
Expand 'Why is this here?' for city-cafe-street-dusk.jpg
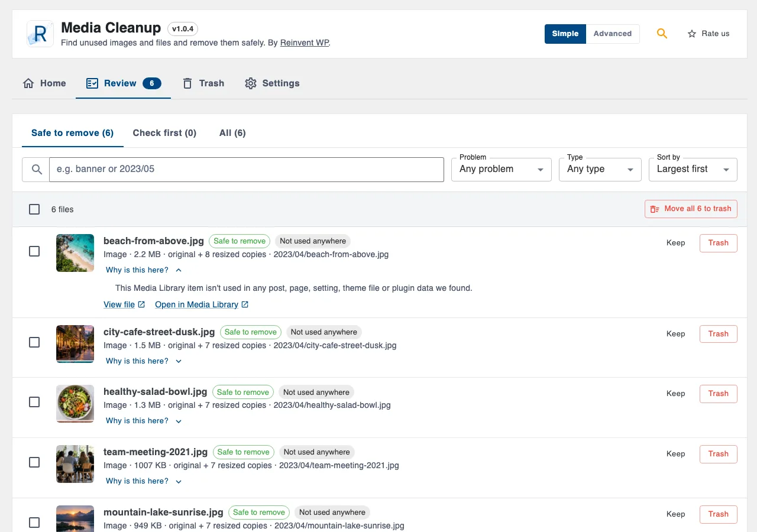pyautogui.click(x=144, y=361)
